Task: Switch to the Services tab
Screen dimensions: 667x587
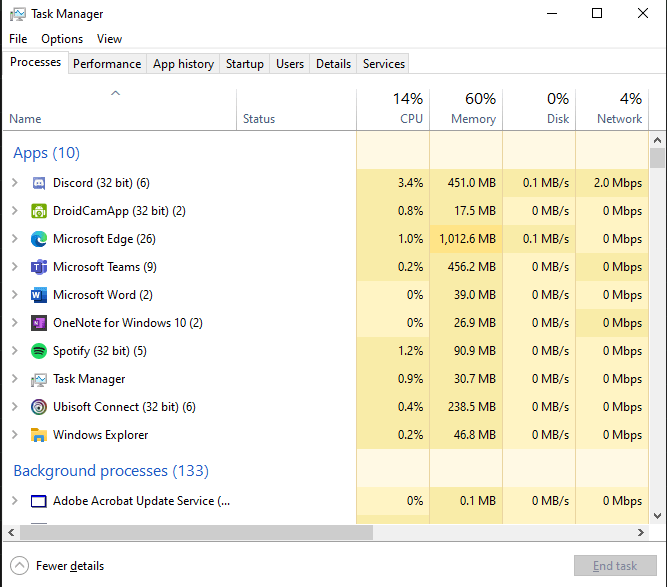Action: coord(384,64)
